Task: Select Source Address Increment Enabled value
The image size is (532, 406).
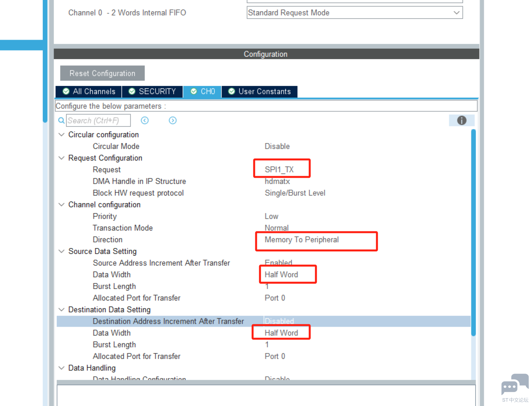Action: [278, 263]
